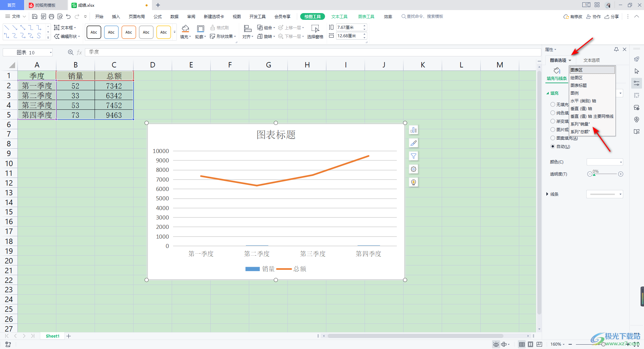Viewport: 644px width, 349px height.
Task: Click the zoom magnifier beside formula bar
Action: coord(70,52)
